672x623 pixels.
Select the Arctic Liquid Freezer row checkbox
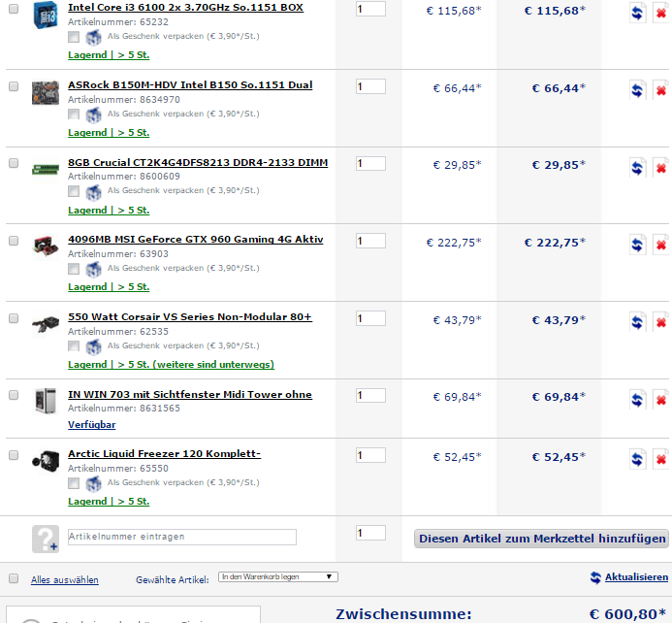14,455
